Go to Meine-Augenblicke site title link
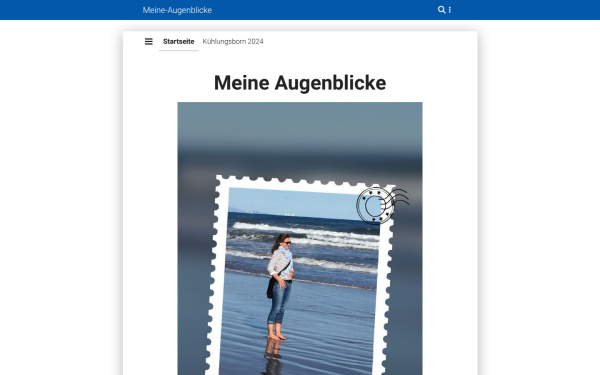600x375 pixels. point(177,10)
